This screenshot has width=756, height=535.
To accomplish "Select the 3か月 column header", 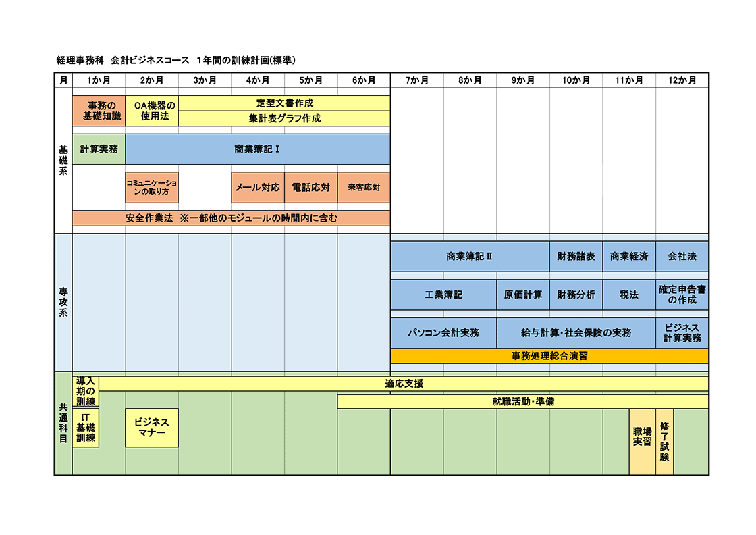I will (x=205, y=80).
